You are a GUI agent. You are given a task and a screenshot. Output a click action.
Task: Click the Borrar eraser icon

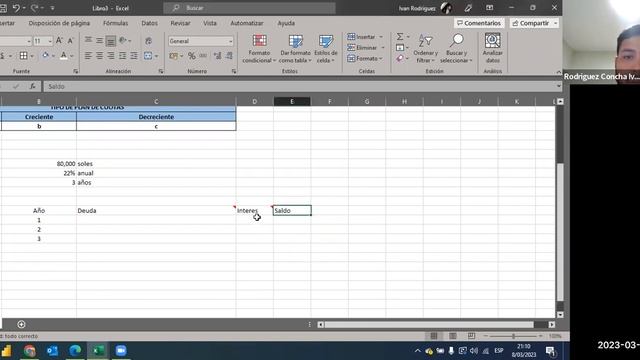(400, 59)
